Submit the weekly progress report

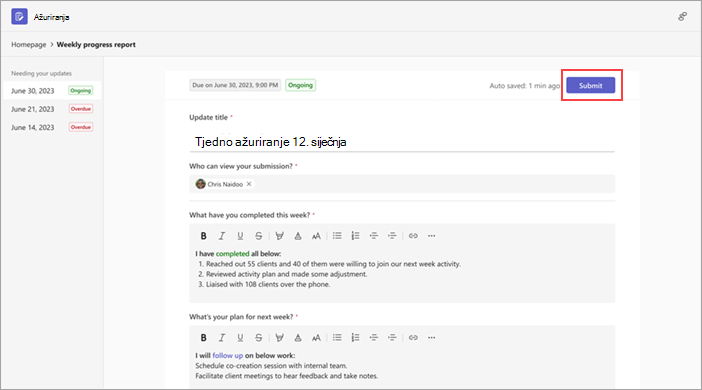point(591,85)
